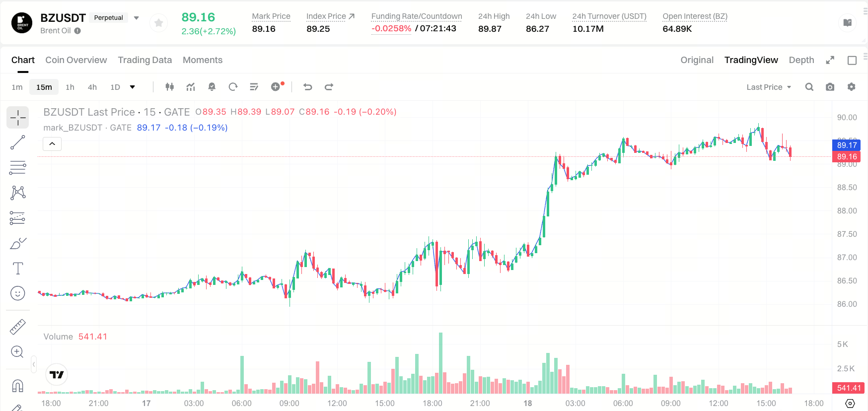
Task: Toggle the chart fullscreen expand icon
Action: pyautogui.click(x=830, y=60)
